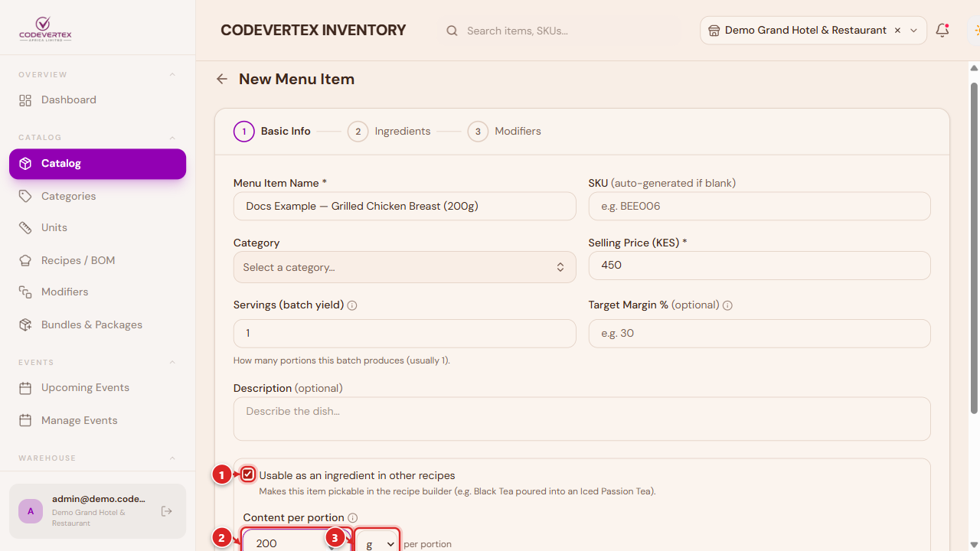Select the Catalog sidebar item
The width and height of the screenshot is (980, 551).
click(97, 164)
